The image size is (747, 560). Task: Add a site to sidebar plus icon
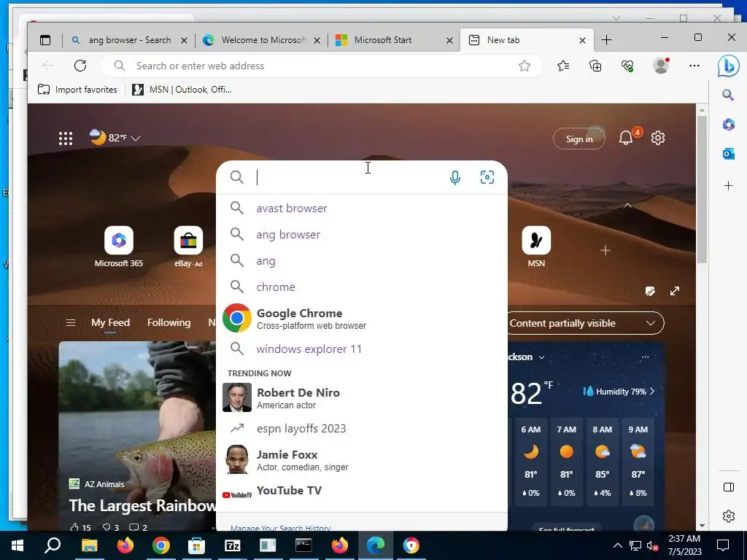click(x=729, y=186)
